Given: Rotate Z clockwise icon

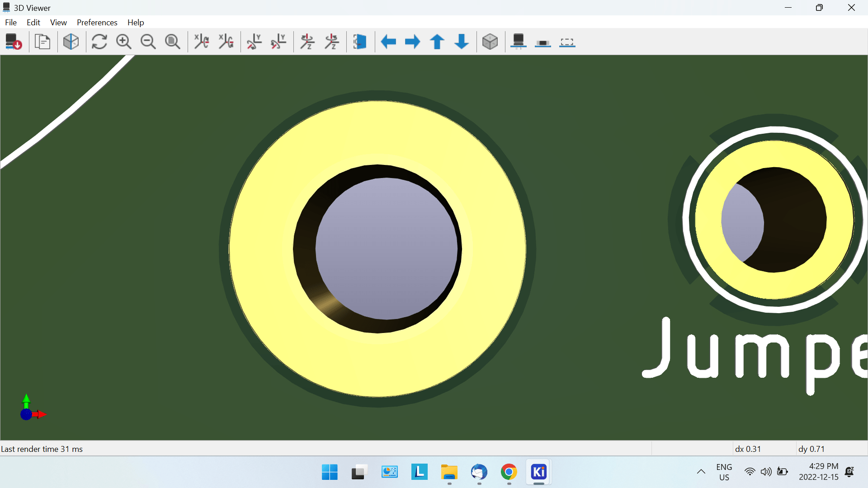Looking at the screenshot, I should tap(307, 42).
